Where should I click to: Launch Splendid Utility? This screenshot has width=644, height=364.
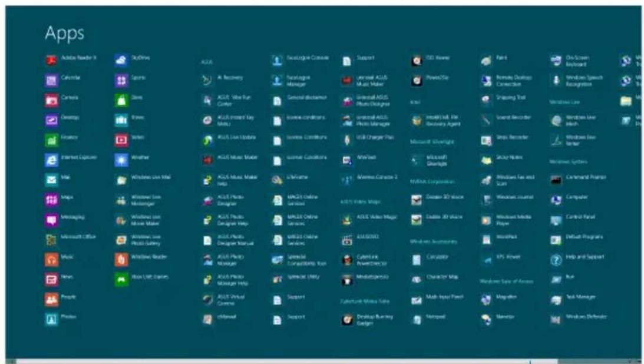click(x=295, y=279)
